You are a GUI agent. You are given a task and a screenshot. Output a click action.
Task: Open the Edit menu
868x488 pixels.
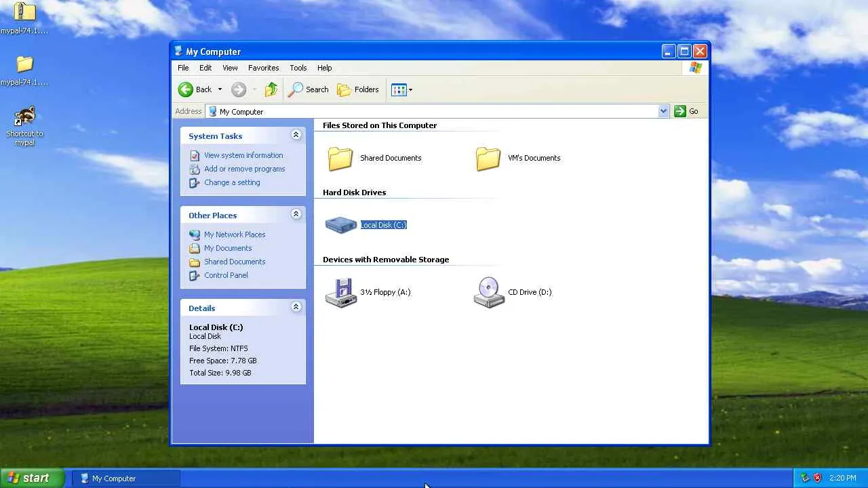205,68
